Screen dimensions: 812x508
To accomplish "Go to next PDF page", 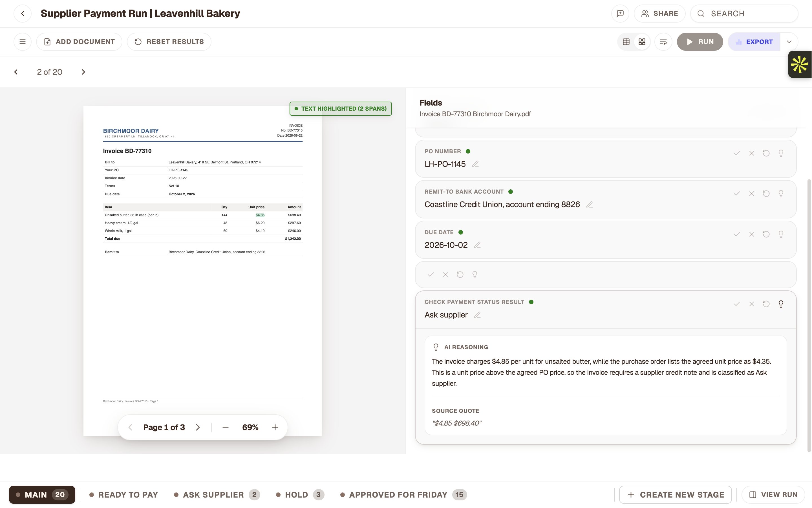I will [198, 427].
